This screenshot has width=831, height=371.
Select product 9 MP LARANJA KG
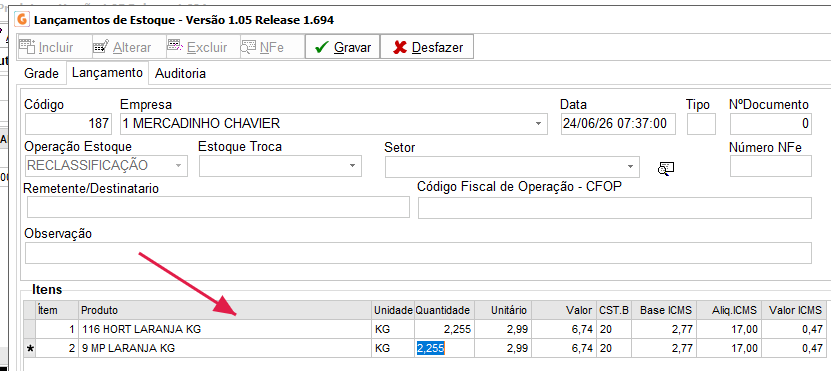coord(225,348)
